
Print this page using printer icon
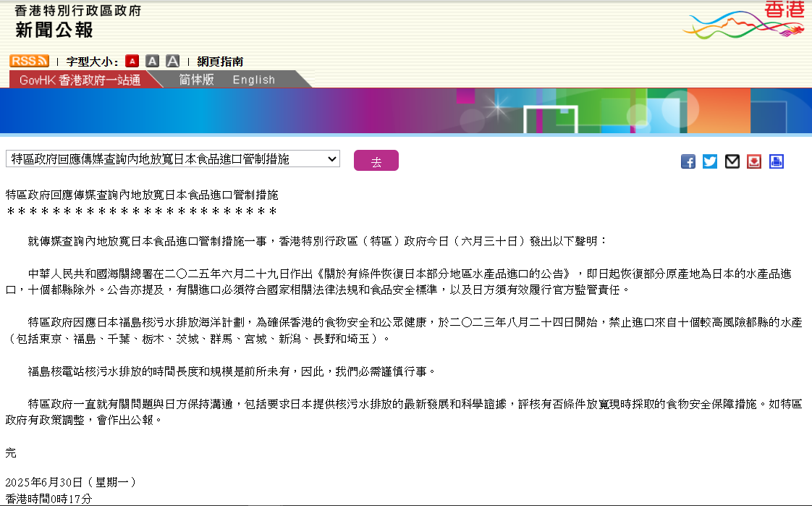777,161
